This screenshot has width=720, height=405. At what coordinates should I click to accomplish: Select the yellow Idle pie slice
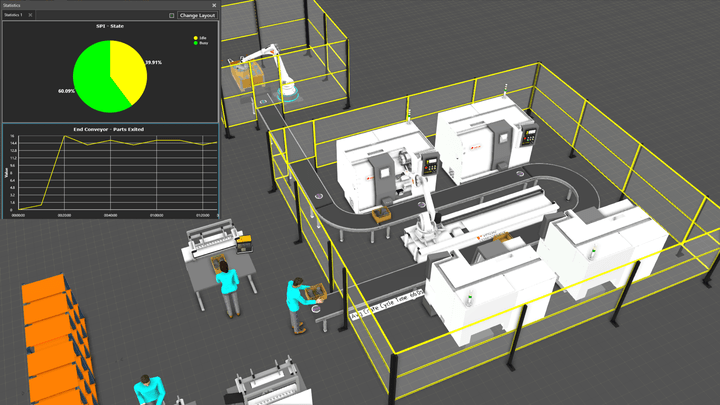(x=128, y=69)
